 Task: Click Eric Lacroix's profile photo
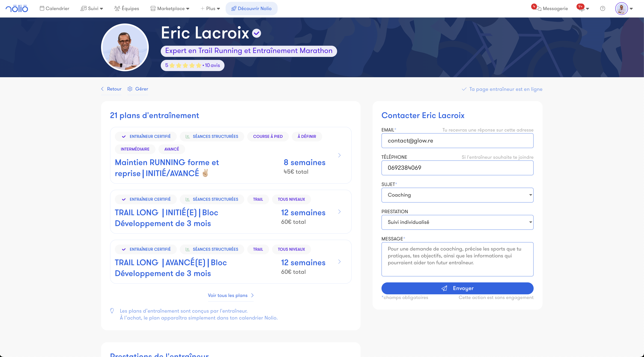click(125, 48)
